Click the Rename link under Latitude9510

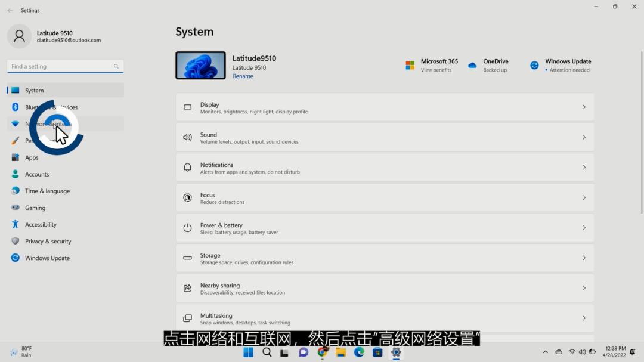click(243, 76)
